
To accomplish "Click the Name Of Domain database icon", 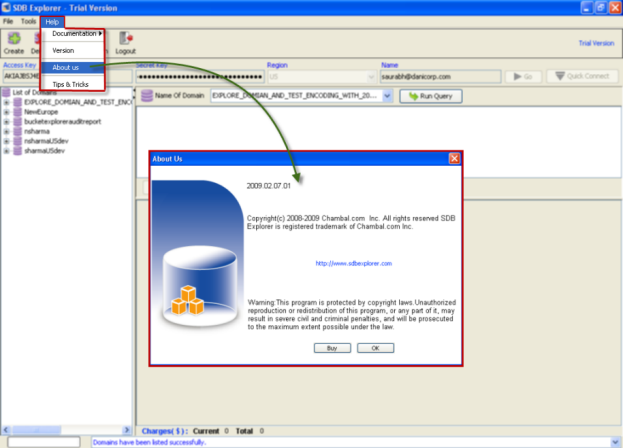I will (x=147, y=96).
